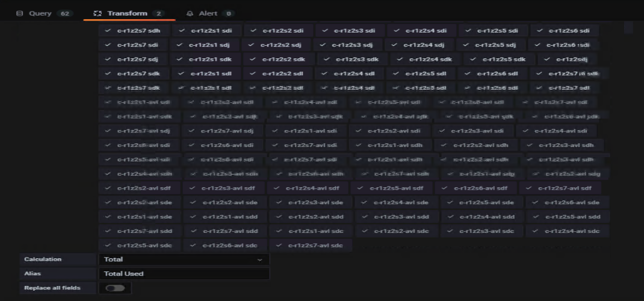Uncheck c-r1z2s1-avl sdd chip
The height and width of the screenshot is (301, 644).
point(226,217)
